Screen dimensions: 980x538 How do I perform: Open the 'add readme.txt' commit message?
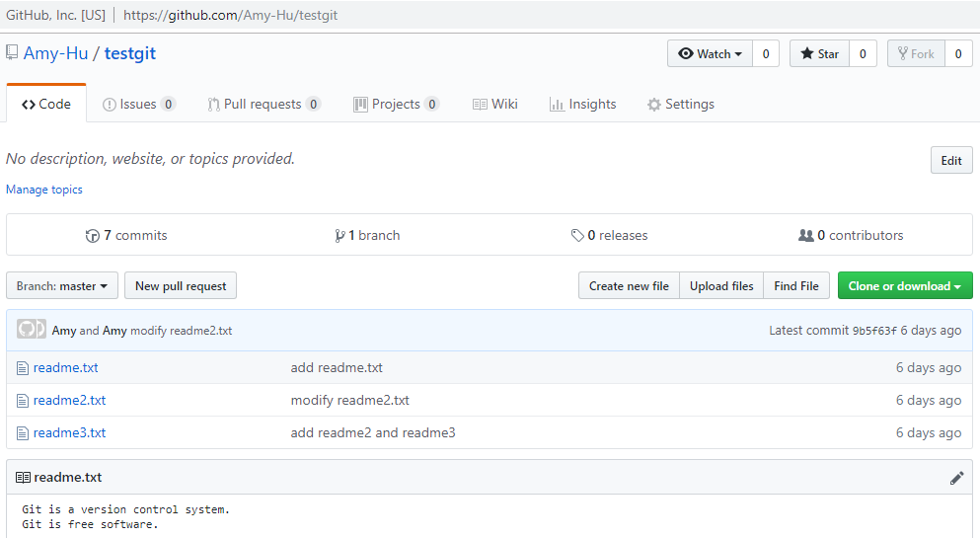(x=337, y=367)
